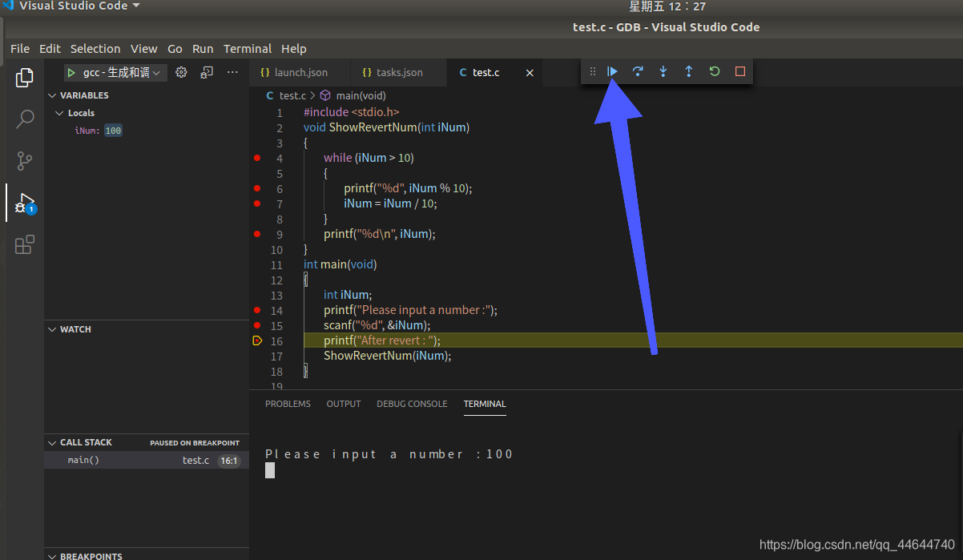Step Out in the debug toolbar
The height and width of the screenshot is (560, 963).
tap(688, 71)
